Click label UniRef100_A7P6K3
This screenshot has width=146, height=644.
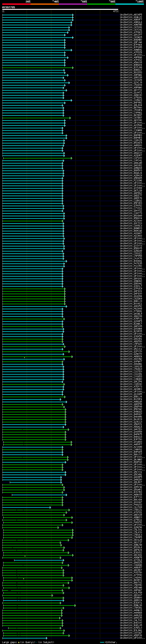coord(131,32)
